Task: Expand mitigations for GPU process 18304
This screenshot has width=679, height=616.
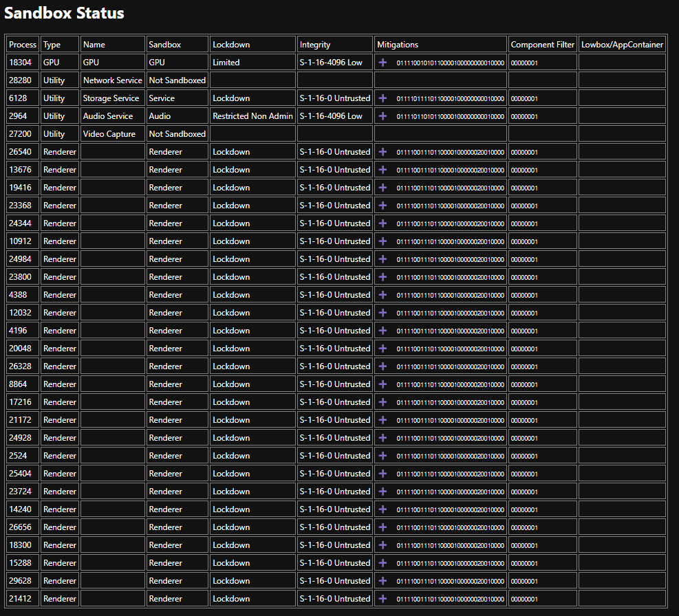Action: 382,63
